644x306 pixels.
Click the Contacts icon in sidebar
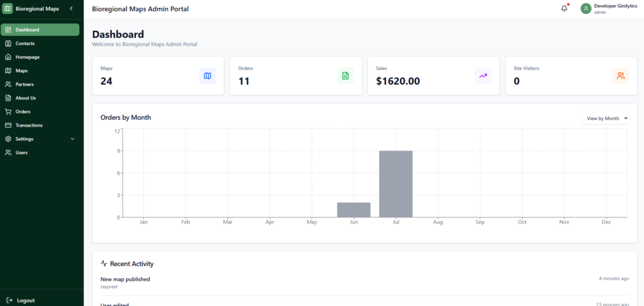[x=8, y=43]
